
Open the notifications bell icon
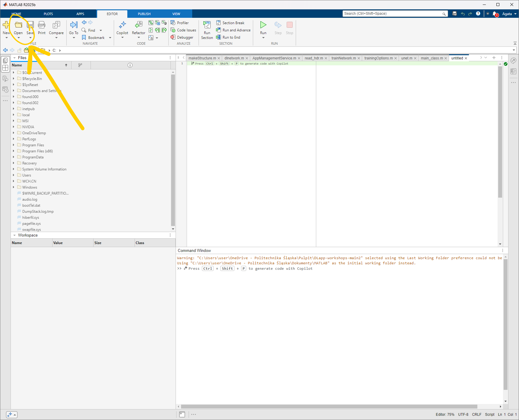[x=495, y=14]
